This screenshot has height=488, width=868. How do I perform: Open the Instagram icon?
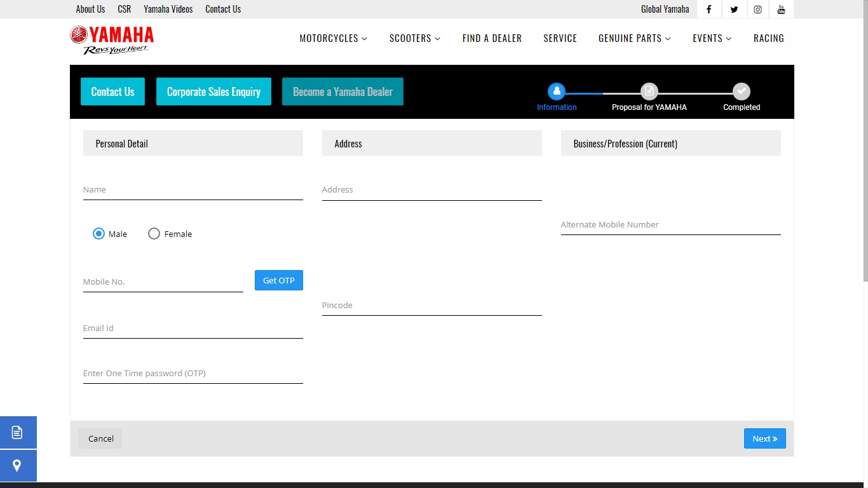pos(757,9)
